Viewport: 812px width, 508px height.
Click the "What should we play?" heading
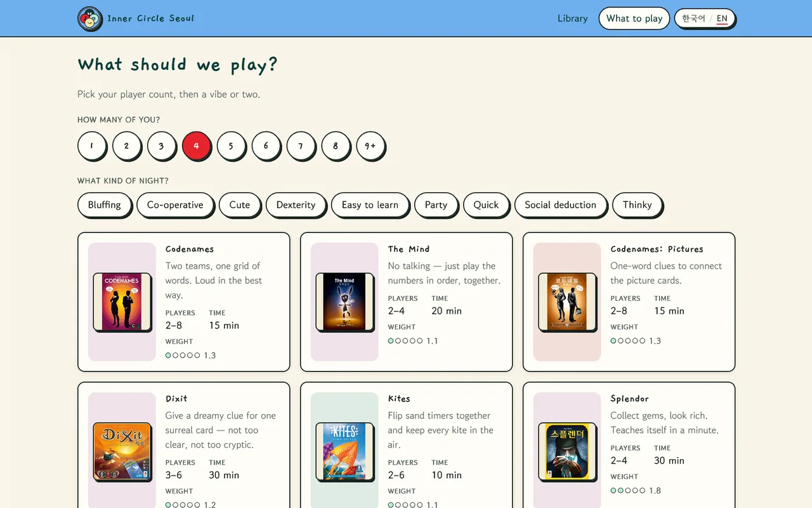[x=178, y=65]
